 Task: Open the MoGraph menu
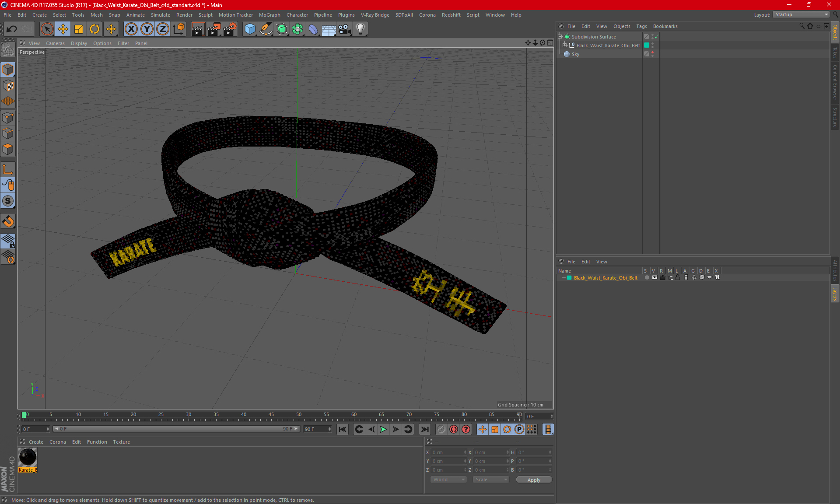[269, 15]
